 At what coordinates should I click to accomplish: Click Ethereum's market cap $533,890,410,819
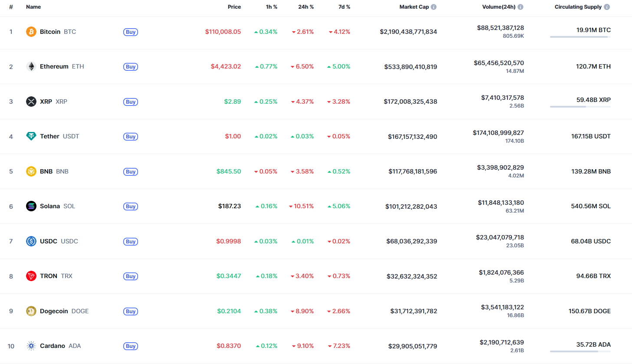pos(411,67)
